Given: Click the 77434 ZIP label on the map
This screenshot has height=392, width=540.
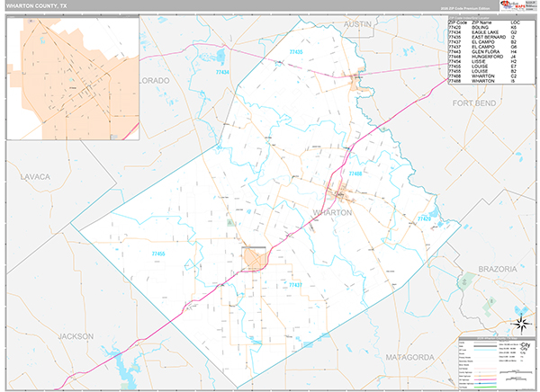Looking at the screenshot, I should click(x=222, y=72).
